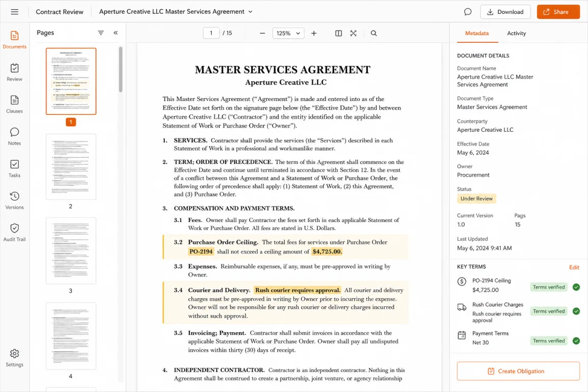Screen dimensions: 588x392
Task: Click Terms verified badge for Rush Courier Charges
Action: (549, 311)
